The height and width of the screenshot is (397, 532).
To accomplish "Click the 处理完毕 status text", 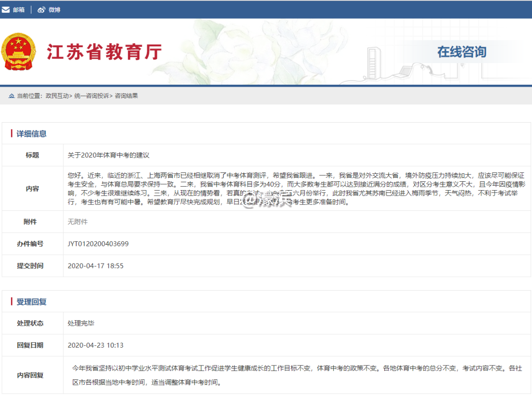I will (81, 323).
